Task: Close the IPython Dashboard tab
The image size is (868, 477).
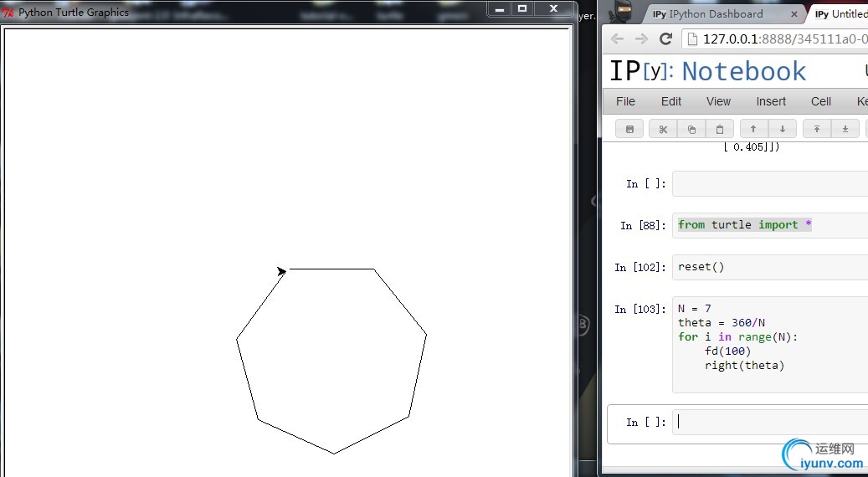Action: pyautogui.click(x=794, y=14)
